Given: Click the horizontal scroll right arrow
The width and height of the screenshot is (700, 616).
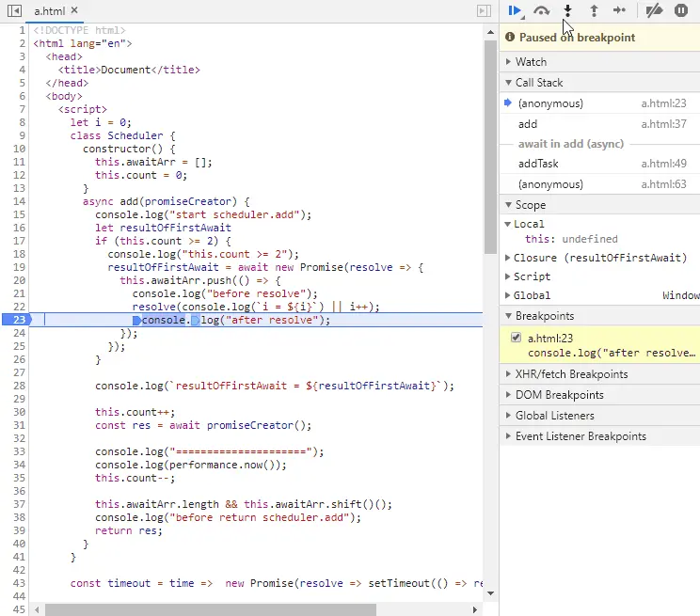Looking at the screenshot, I should pos(475,609).
